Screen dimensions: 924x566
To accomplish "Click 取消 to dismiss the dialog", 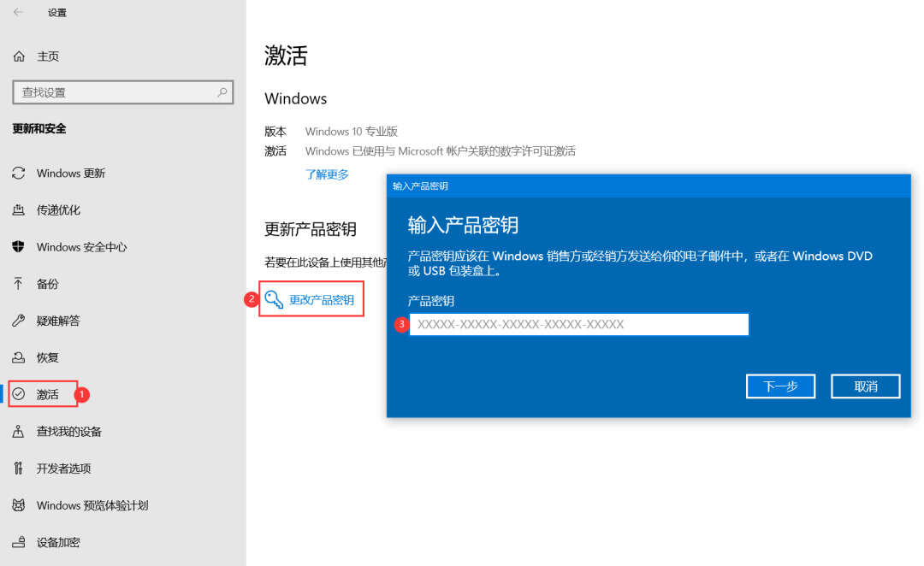I will coord(866,386).
